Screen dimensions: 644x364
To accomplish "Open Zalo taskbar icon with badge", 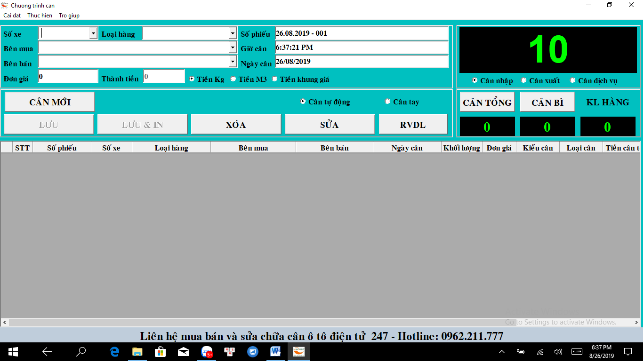I will click(x=207, y=352).
